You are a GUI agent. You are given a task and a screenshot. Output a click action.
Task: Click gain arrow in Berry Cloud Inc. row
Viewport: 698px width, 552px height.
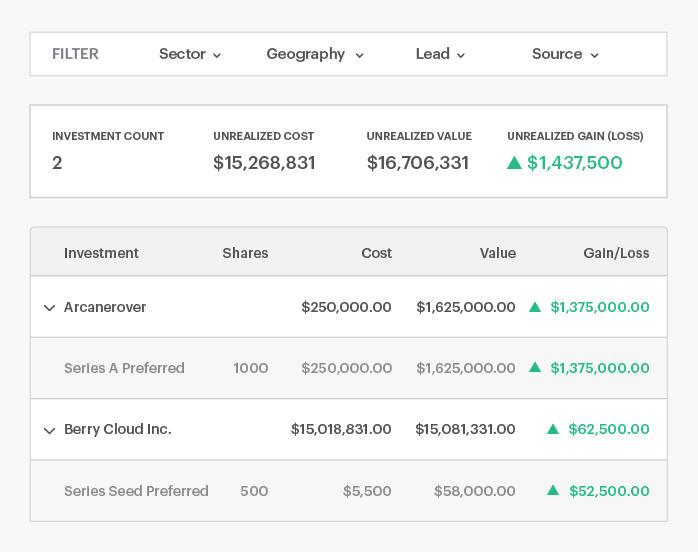[x=553, y=429]
